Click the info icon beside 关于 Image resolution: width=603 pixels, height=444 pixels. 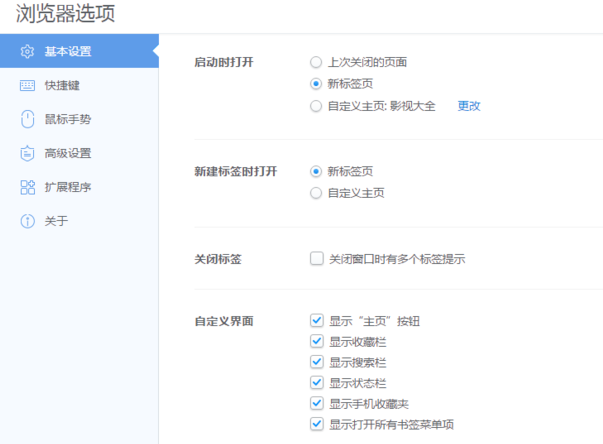point(27,221)
